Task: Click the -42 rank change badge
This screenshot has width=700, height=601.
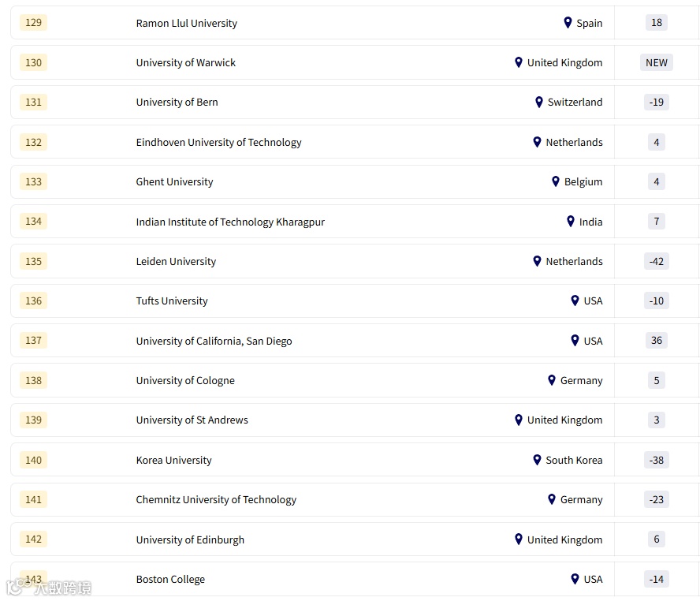Action: click(656, 261)
